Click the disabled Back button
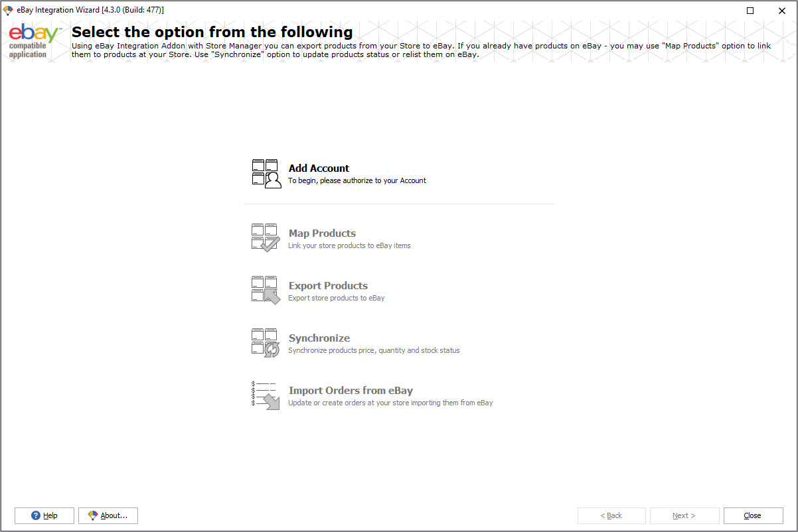798x532 pixels. click(611, 515)
